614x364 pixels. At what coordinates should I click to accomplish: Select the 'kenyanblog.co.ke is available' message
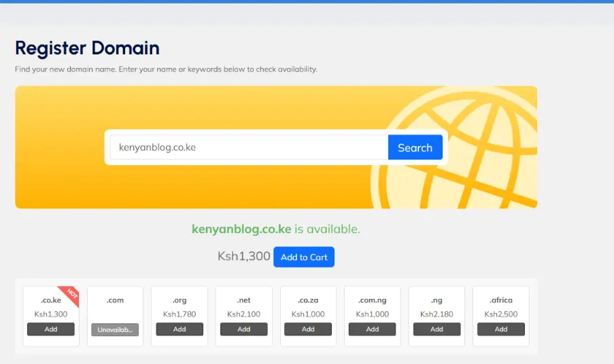tap(275, 229)
